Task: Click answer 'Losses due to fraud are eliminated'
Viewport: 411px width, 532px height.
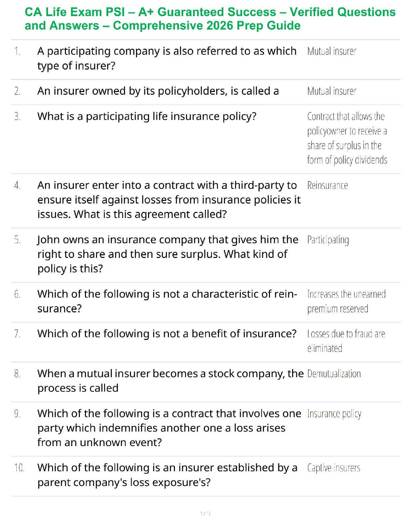Action: coord(346,341)
